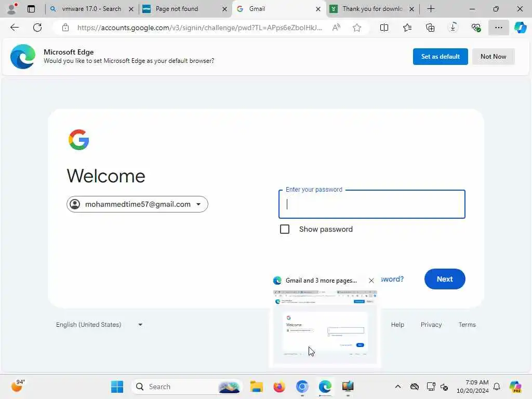Screen dimensions: 532x399
Task: Enable the Show password checkbox
Action: (285, 229)
